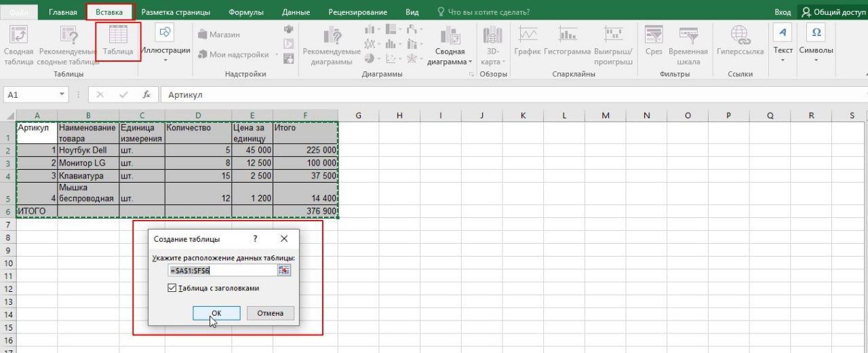This screenshot has height=353, width=868.
Task: Click the help question mark in dialog
Action: click(x=256, y=239)
